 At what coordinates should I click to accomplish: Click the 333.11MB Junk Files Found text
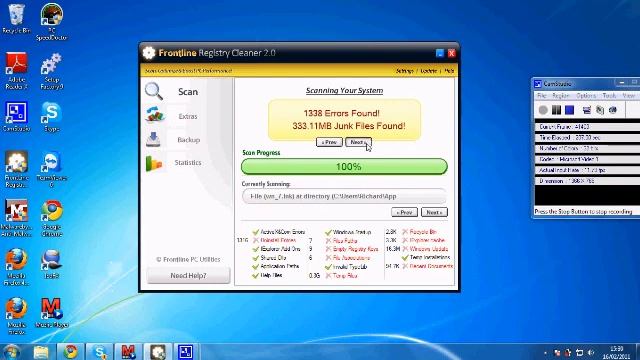tap(349, 126)
